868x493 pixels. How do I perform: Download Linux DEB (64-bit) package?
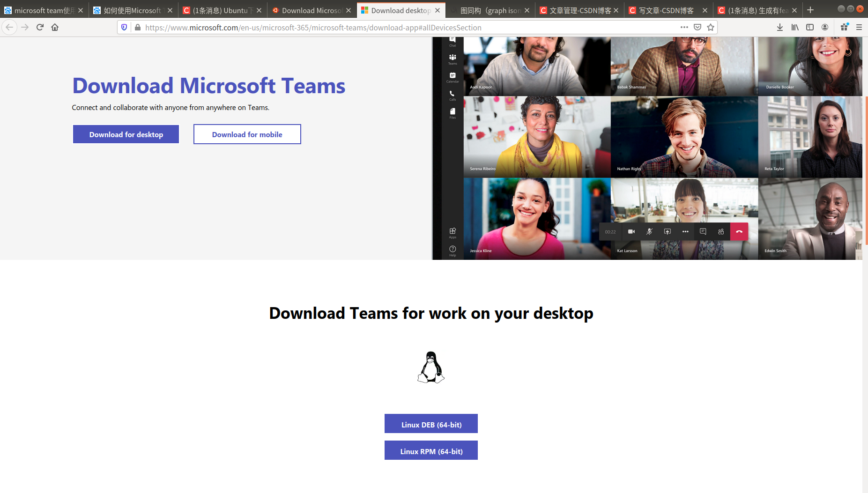pyautogui.click(x=431, y=424)
